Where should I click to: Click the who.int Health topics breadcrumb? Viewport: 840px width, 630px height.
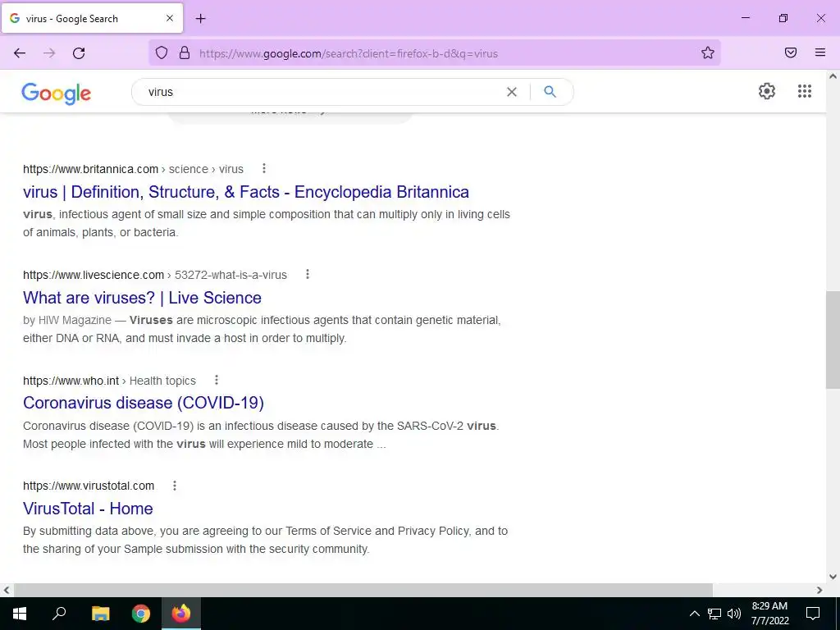(x=109, y=381)
